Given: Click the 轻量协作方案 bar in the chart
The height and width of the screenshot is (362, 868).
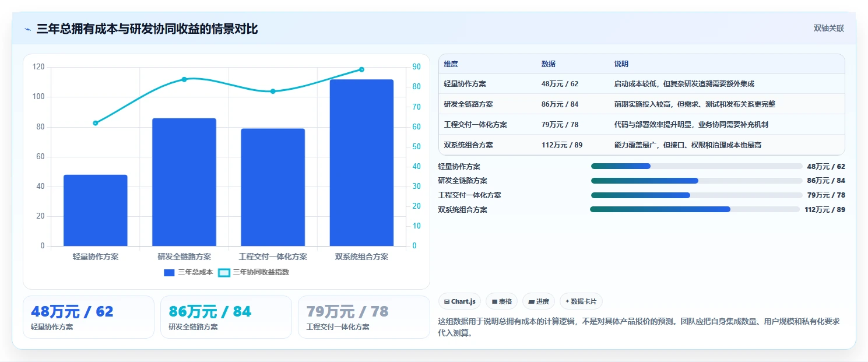Looking at the screenshot, I should point(96,210).
